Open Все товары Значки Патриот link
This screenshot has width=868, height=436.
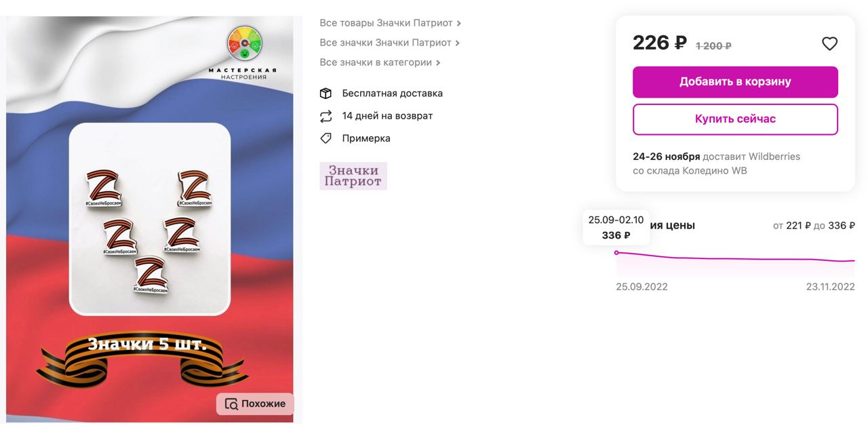coord(386,23)
